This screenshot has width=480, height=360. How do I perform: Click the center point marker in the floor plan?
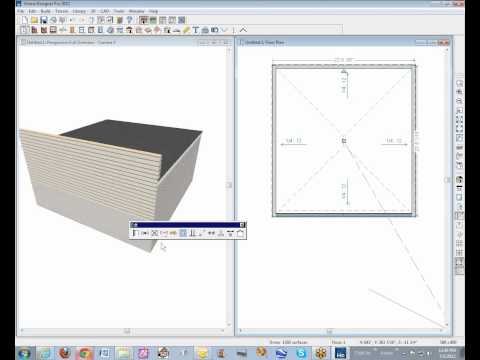(344, 141)
